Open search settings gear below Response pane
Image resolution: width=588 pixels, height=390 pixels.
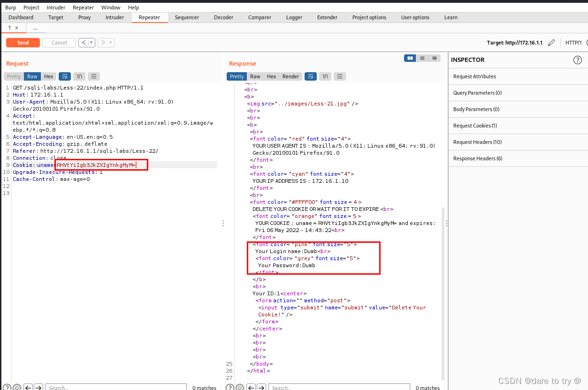point(240,388)
